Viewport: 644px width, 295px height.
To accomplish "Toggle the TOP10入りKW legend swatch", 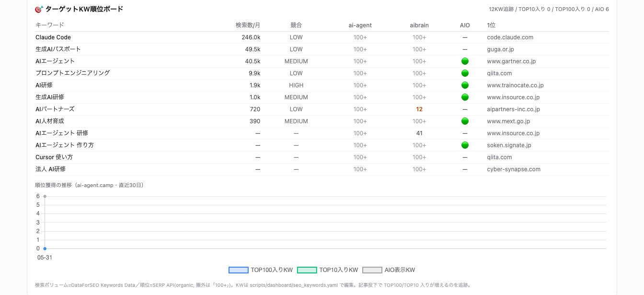I will click(x=307, y=270).
